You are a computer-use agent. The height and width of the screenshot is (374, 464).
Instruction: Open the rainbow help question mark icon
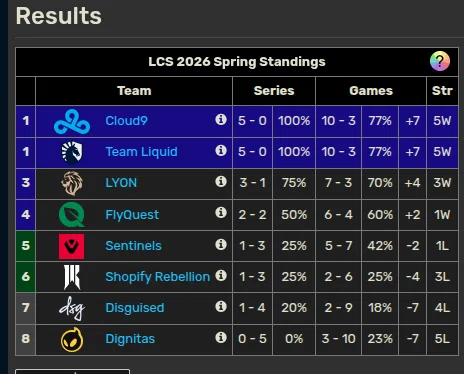[x=440, y=61]
